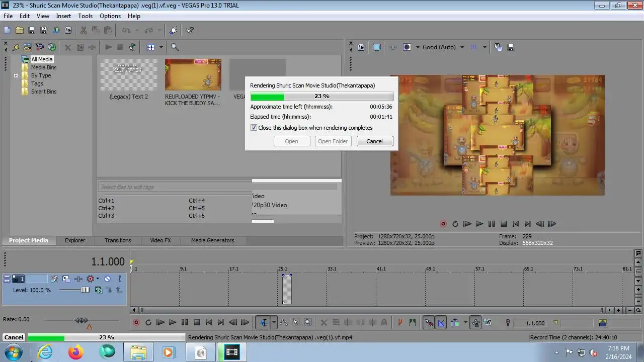Expand the By Type tree node
Image resolution: width=644 pixels, height=362 pixels.
pyautogui.click(x=16, y=75)
